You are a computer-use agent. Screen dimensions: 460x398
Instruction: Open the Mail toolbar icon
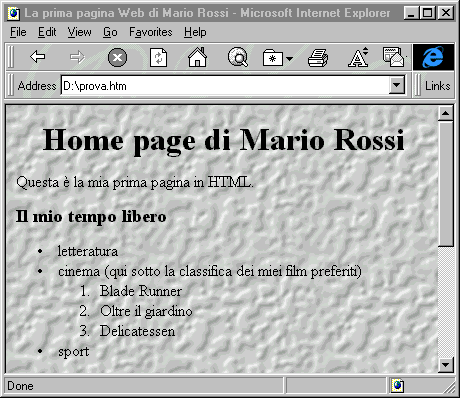click(x=394, y=57)
